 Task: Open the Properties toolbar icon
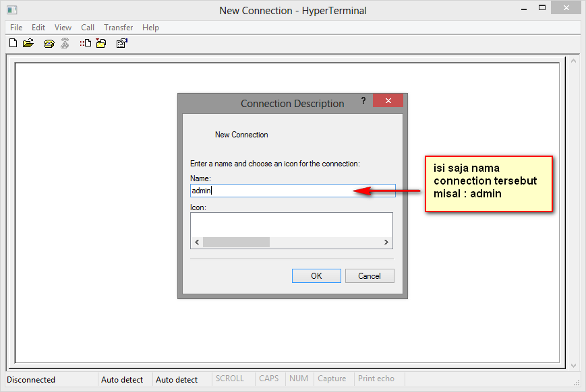point(122,43)
